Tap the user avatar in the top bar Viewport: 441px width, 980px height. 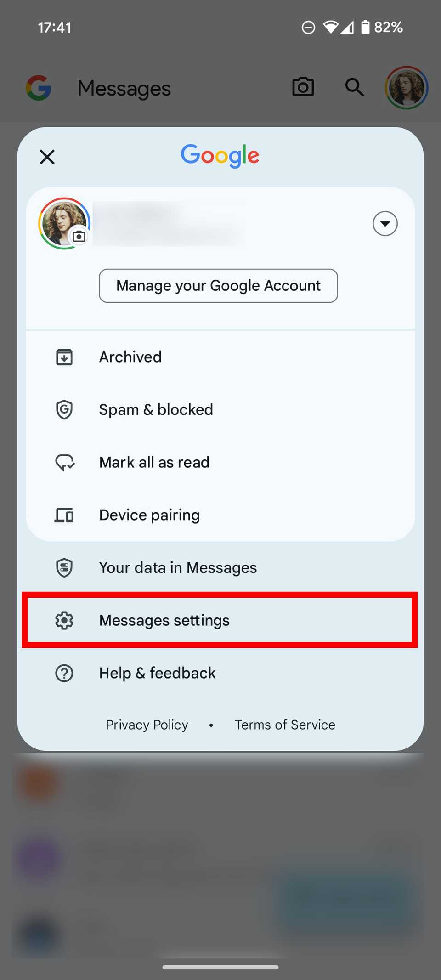point(407,87)
